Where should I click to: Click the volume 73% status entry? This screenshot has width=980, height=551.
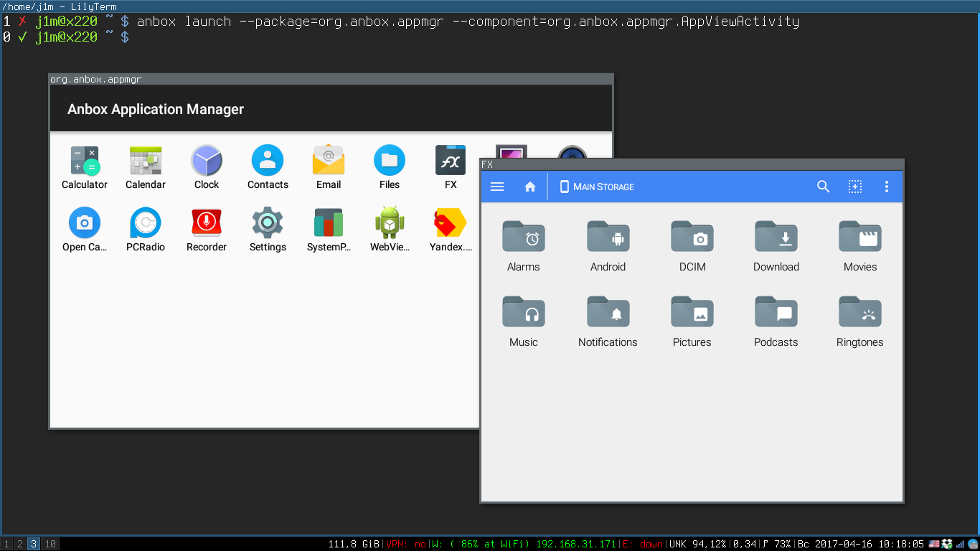[x=776, y=544]
